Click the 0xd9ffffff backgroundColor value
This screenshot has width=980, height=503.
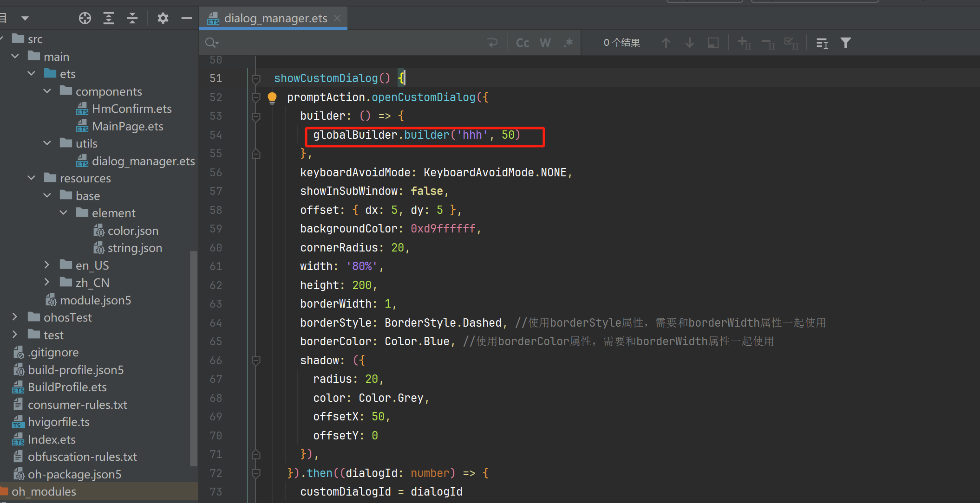click(443, 229)
